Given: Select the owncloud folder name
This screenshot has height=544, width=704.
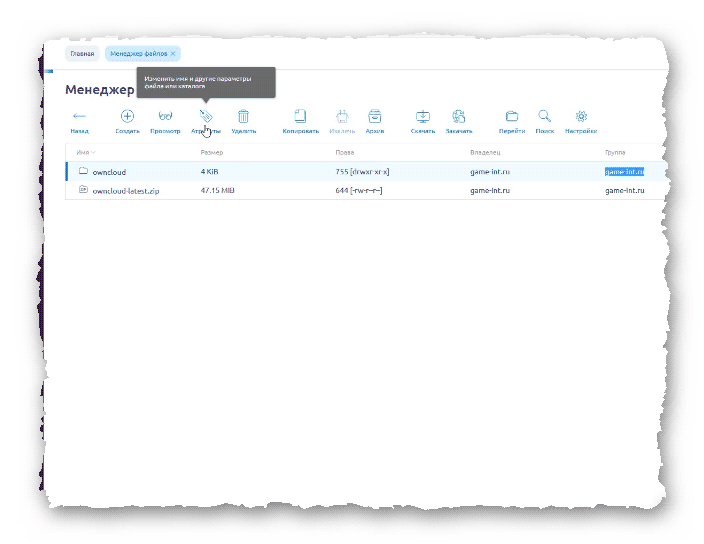Looking at the screenshot, I should click(x=109, y=172).
